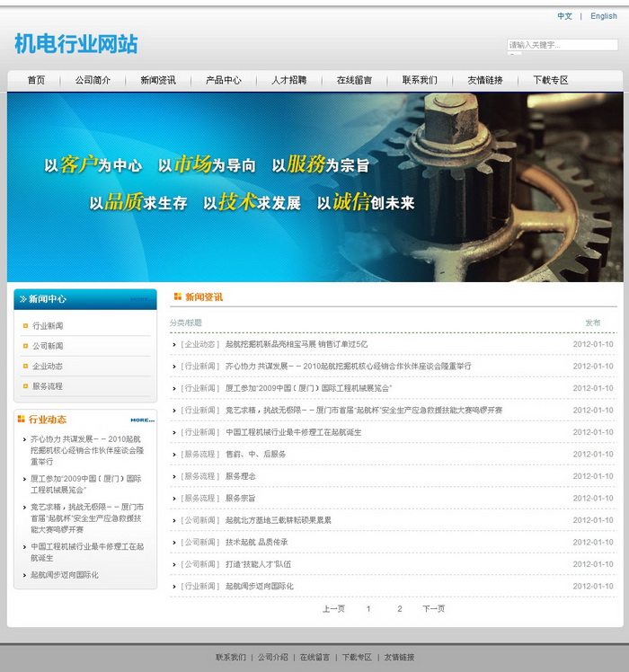Click the square bullet next to 服务流程

pyautogui.click(x=25, y=386)
